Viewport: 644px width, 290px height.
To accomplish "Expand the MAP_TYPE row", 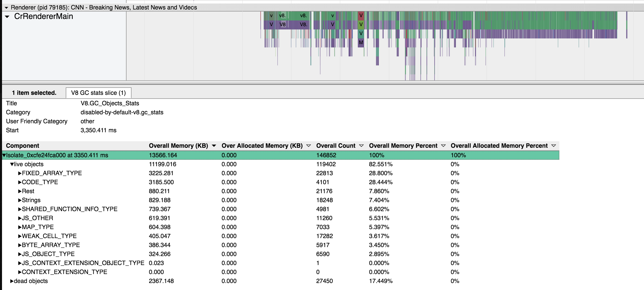I will point(20,227).
